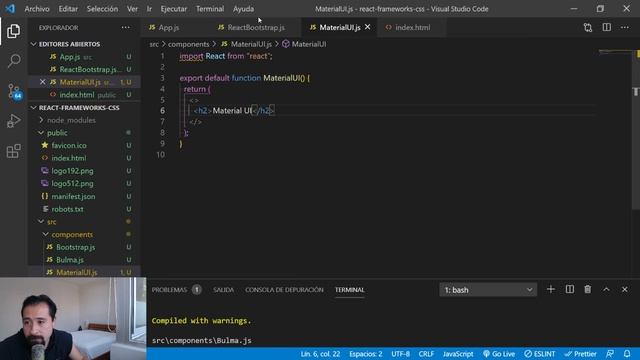
Task: Click cursor position Lín. 6, col. 22
Action: pyautogui.click(x=320, y=354)
